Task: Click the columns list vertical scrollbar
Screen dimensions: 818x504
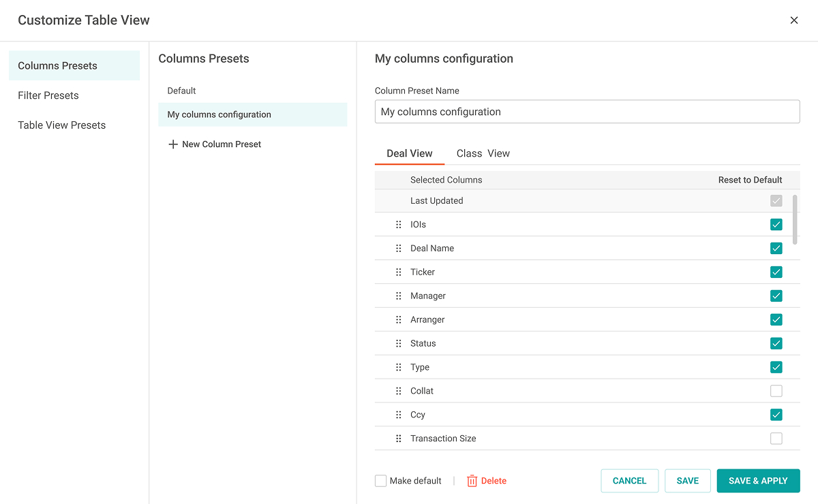Action: click(795, 219)
